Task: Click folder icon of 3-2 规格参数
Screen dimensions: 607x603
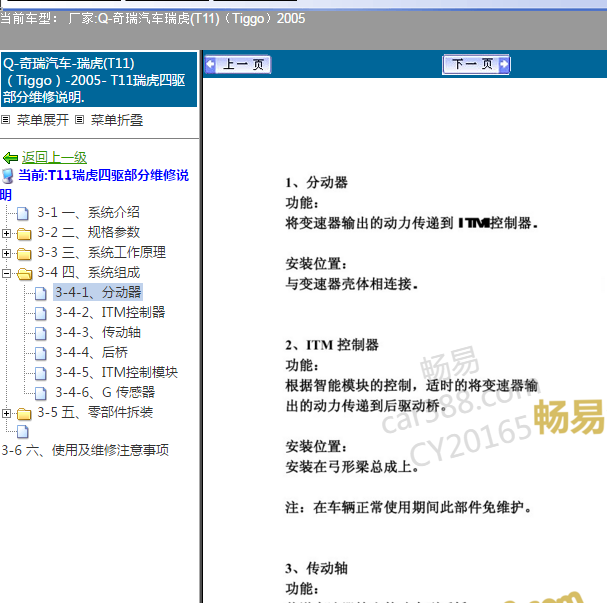Action: tap(24, 233)
